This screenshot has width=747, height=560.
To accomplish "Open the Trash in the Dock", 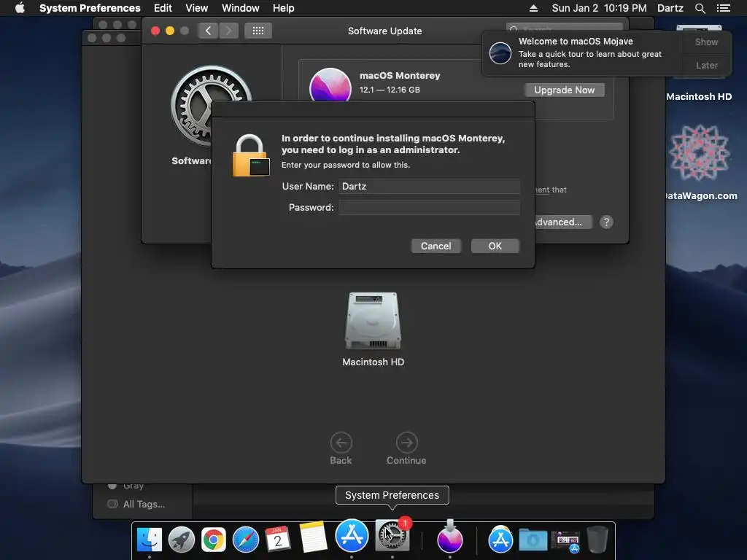I will pyautogui.click(x=597, y=540).
